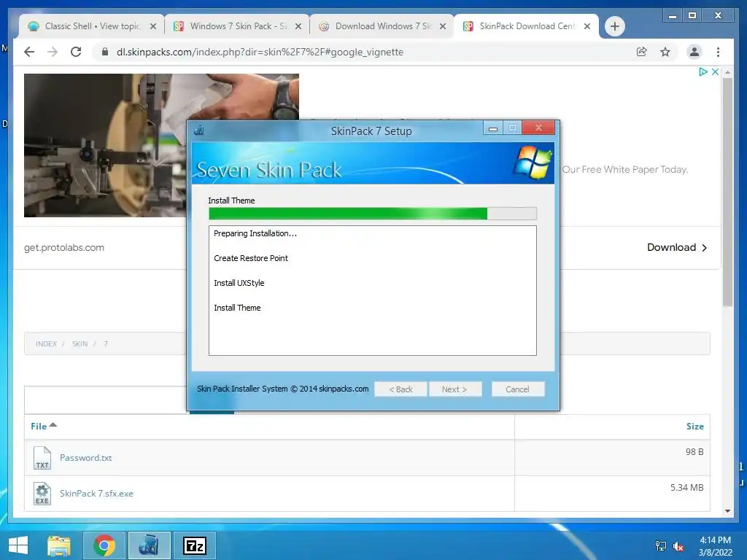Screen dimensions: 747x560
Task: Select 'Install UXStyle' log line
Action: coord(239,283)
